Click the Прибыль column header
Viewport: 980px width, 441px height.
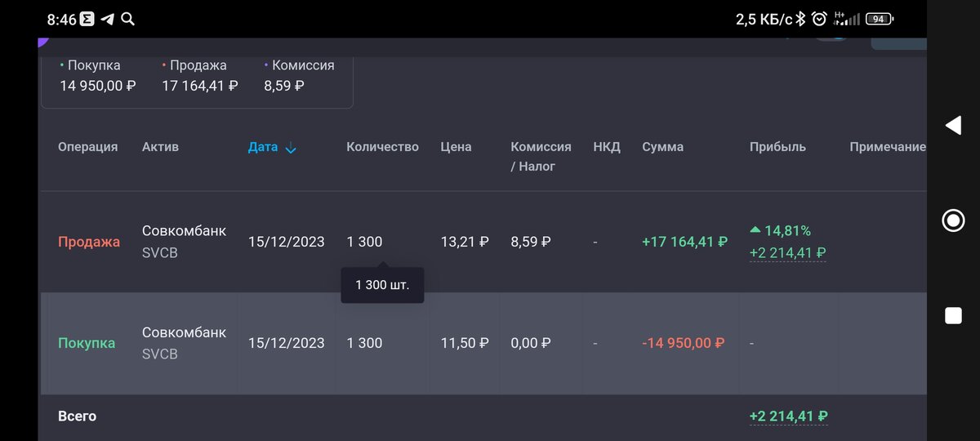click(777, 147)
